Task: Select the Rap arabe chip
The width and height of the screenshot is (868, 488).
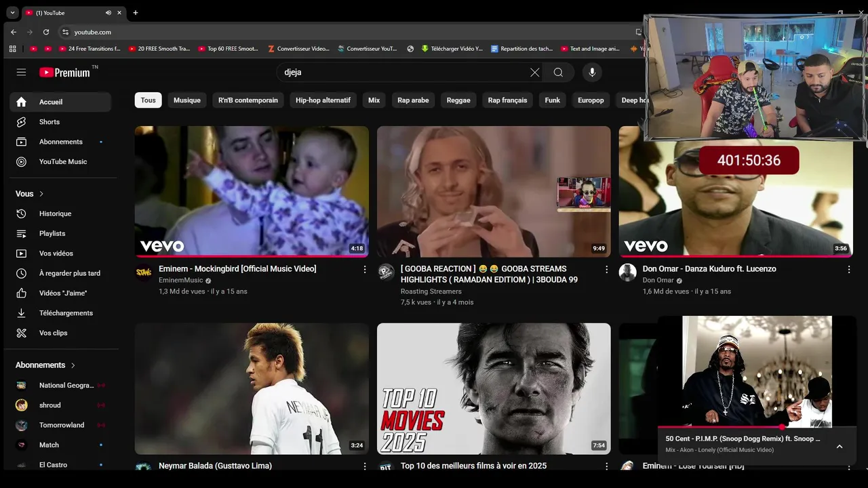Action: 413,100
